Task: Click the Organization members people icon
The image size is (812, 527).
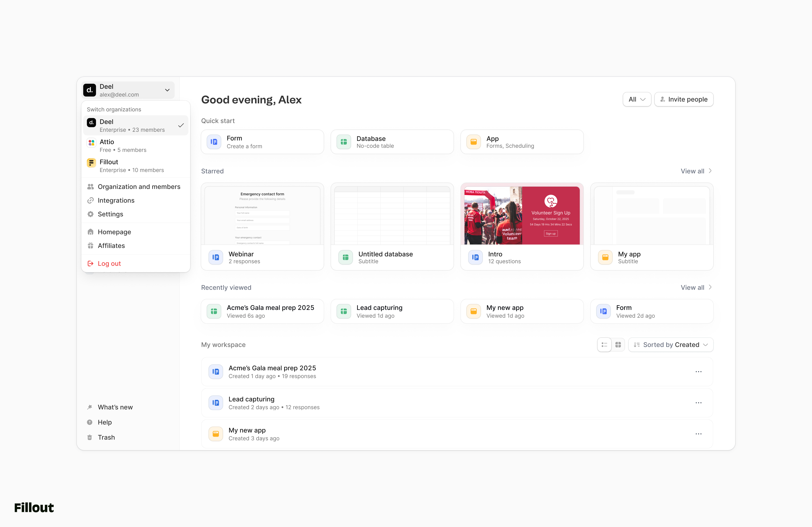Action: click(x=90, y=187)
